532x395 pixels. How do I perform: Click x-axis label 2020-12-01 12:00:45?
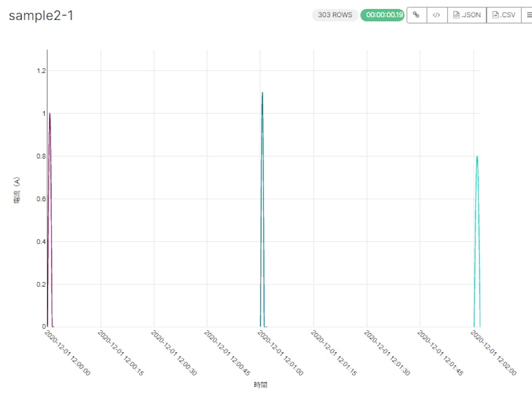[228, 353]
